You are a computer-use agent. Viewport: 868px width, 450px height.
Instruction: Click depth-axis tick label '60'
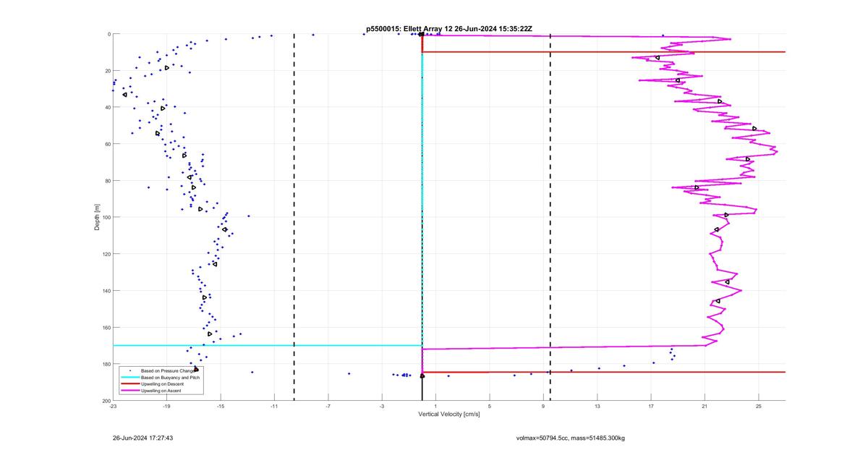point(107,144)
